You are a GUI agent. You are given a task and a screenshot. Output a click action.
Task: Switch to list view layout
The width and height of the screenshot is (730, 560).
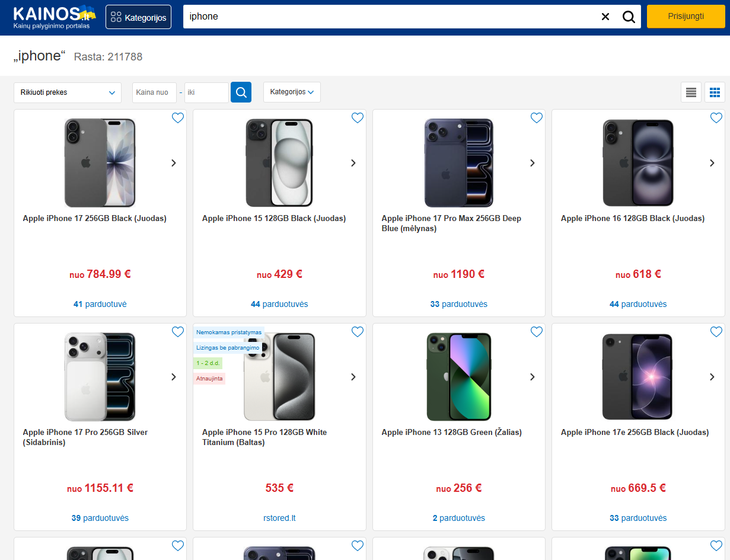point(691,92)
